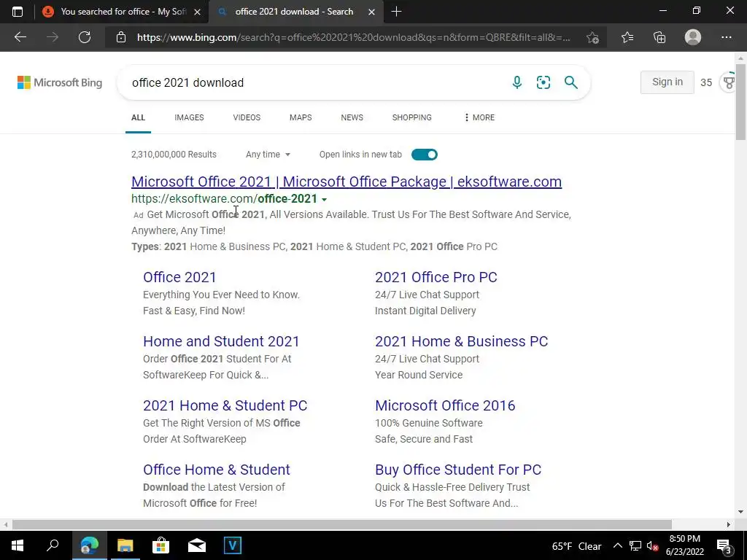Viewport: 747px width, 560px height.
Task: Click the horizontal scrollbar thumb
Action: pyautogui.click(x=342, y=525)
